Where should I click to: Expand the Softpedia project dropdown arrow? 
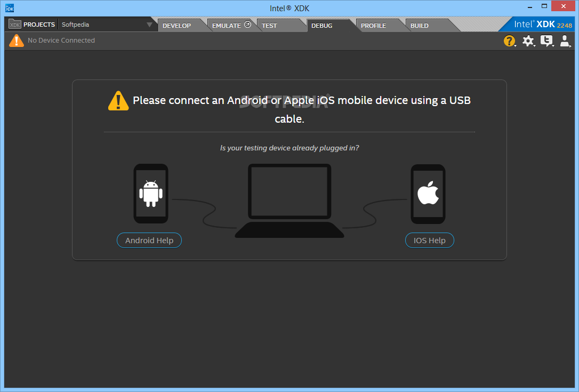149,25
